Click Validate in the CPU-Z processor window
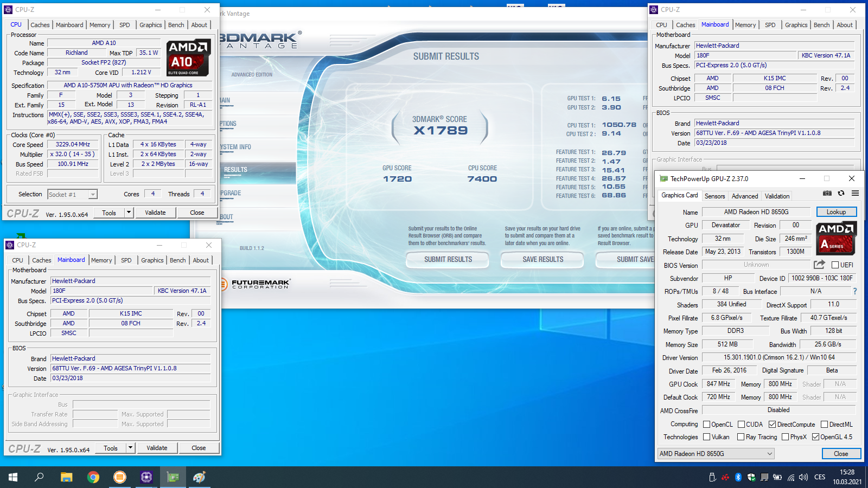 pyautogui.click(x=155, y=213)
